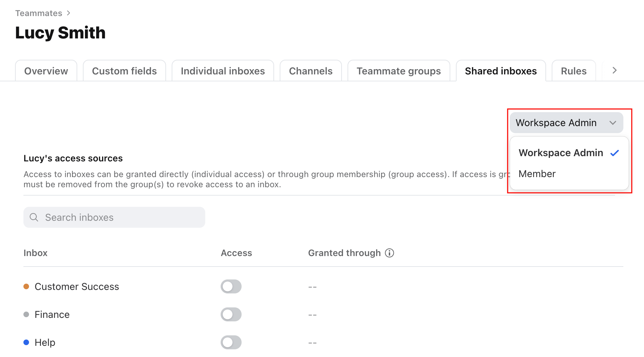Click the info icon beside Granted through
Screen dimensions: 644x357
(x=389, y=253)
